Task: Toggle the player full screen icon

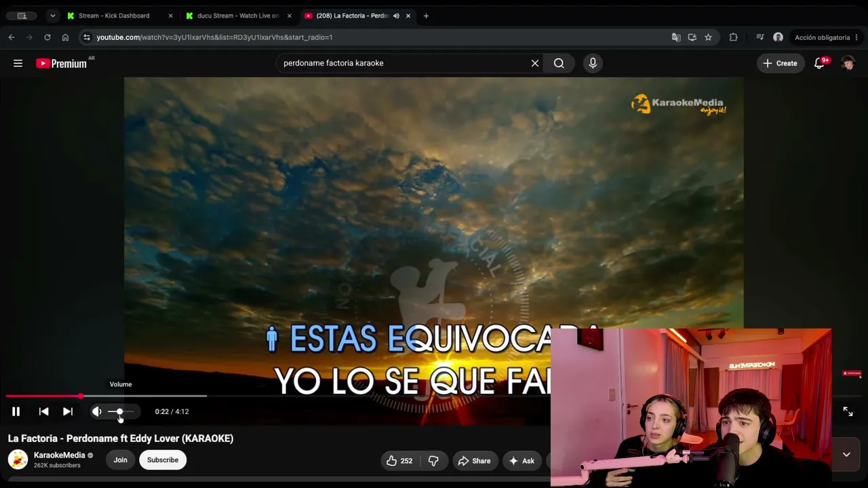Action: click(848, 411)
